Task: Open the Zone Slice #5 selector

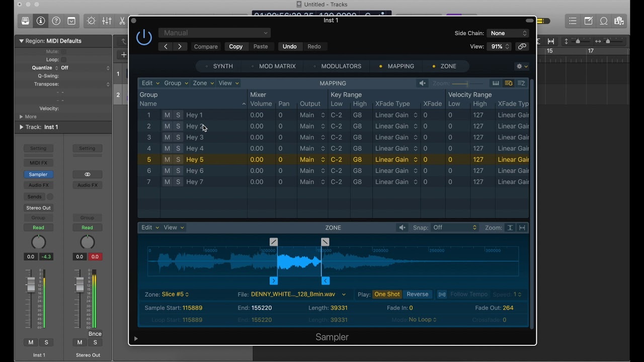Action: click(175, 295)
